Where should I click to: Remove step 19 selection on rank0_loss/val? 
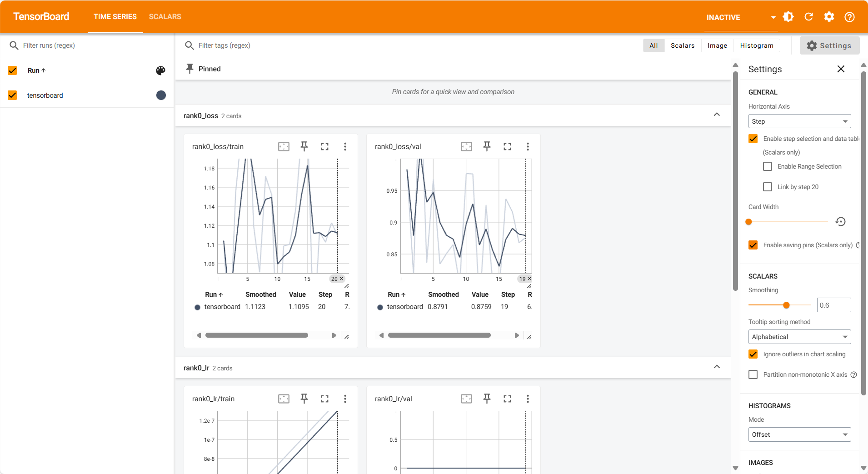coord(529,279)
